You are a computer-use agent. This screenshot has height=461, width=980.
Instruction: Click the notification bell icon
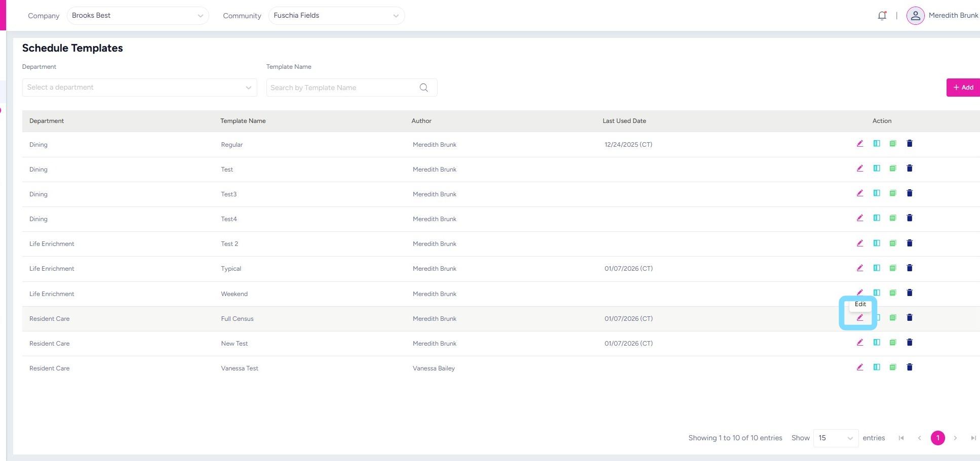click(x=882, y=16)
